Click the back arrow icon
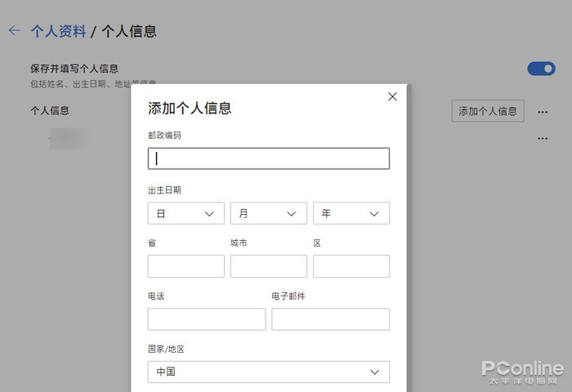Screen dimensions: 572x392 14,31
